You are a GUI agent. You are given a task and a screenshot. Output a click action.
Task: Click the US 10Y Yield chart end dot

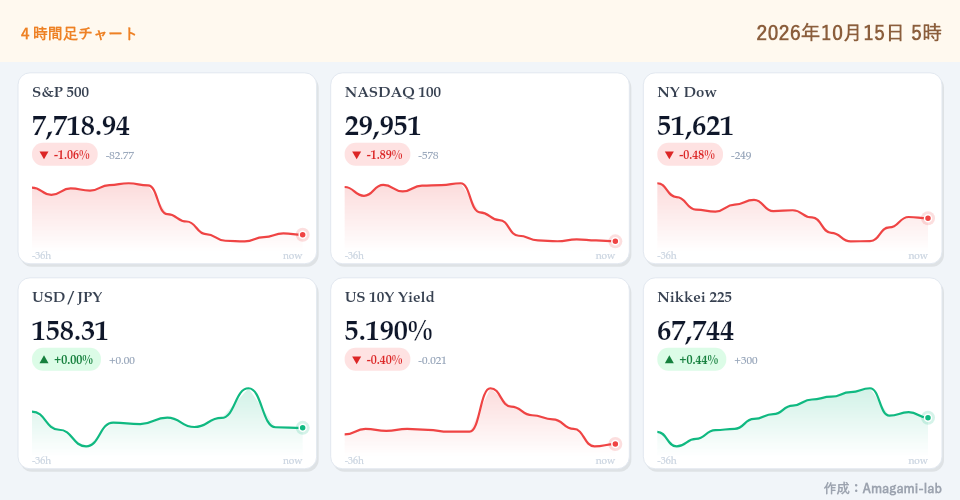tap(615, 444)
